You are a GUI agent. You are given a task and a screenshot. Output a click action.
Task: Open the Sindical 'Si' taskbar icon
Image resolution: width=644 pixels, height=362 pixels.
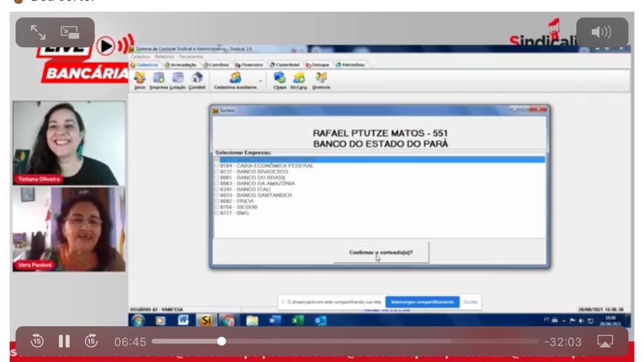pyautogui.click(x=206, y=320)
